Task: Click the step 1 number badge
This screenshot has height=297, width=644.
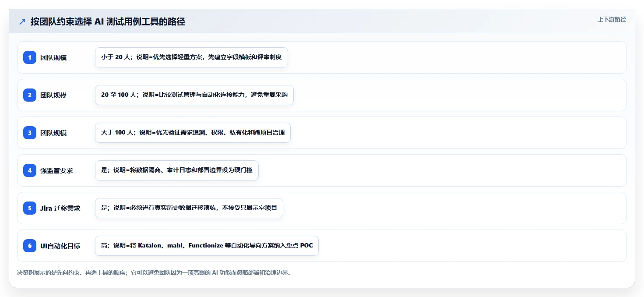Action: [x=30, y=57]
